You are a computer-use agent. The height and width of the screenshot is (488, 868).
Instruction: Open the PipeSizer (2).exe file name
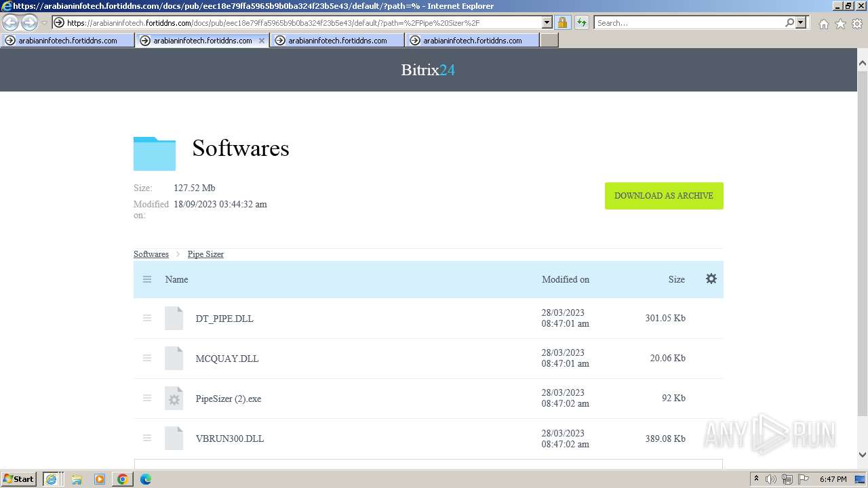pyautogui.click(x=229, y=399)
